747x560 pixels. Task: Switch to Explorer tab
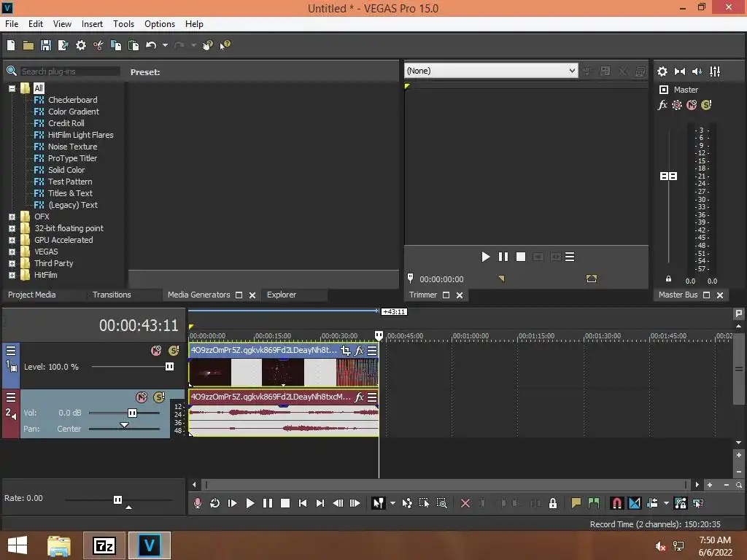[x=282, y=295]
